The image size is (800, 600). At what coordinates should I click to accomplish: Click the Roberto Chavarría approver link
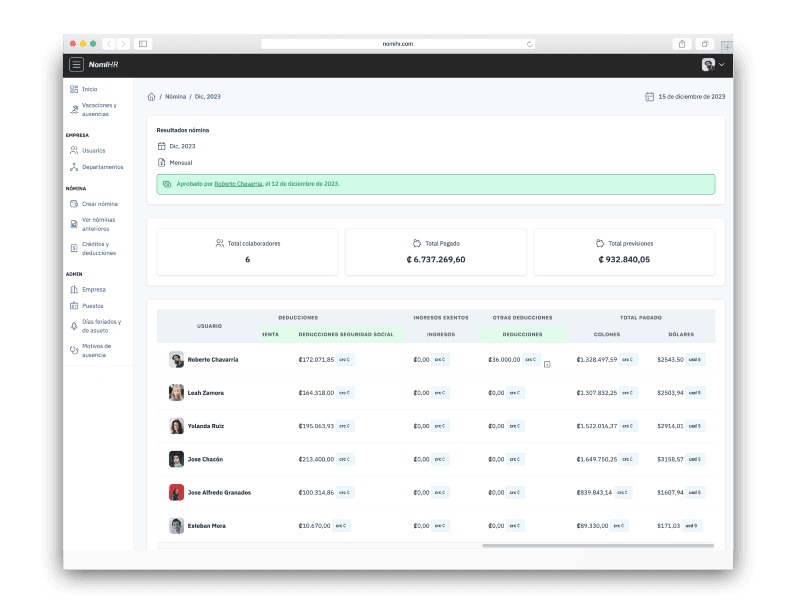point(238,184)
